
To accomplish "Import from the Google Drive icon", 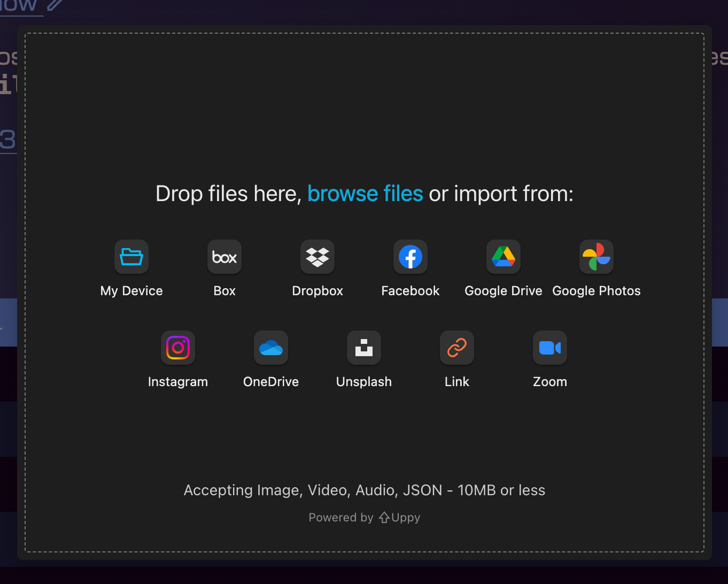I will [x=504, y=257].
